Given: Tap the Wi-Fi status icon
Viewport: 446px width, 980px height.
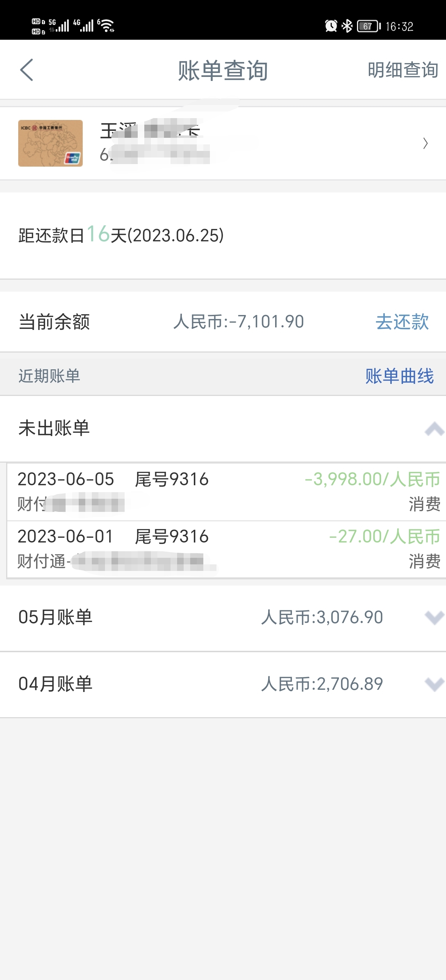Looking at the screenshot, I should (106, 26).
